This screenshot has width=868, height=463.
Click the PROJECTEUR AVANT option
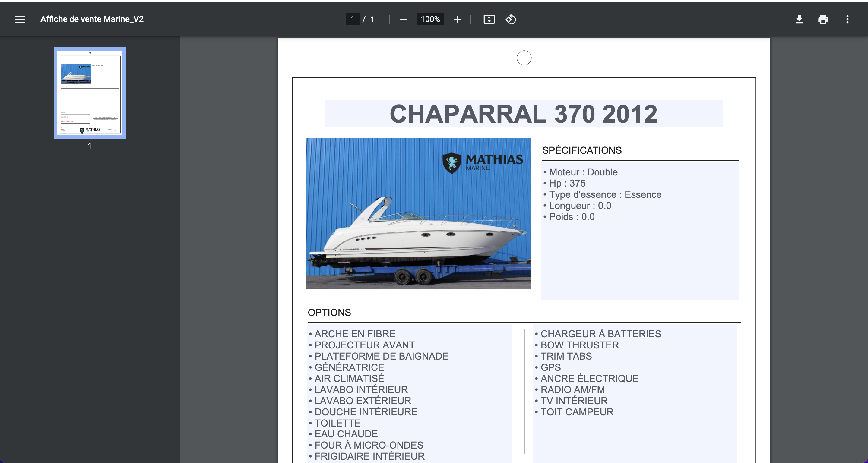tap(362, 345)
